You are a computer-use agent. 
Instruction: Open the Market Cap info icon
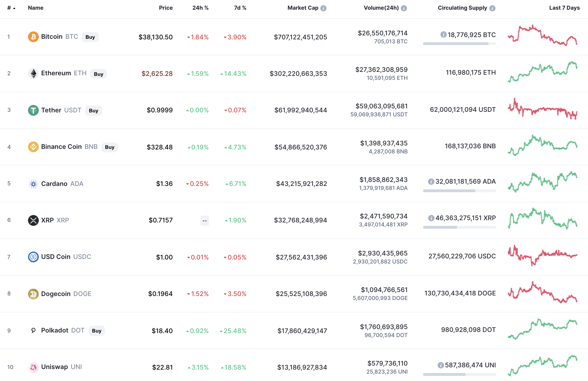[323, 8]
